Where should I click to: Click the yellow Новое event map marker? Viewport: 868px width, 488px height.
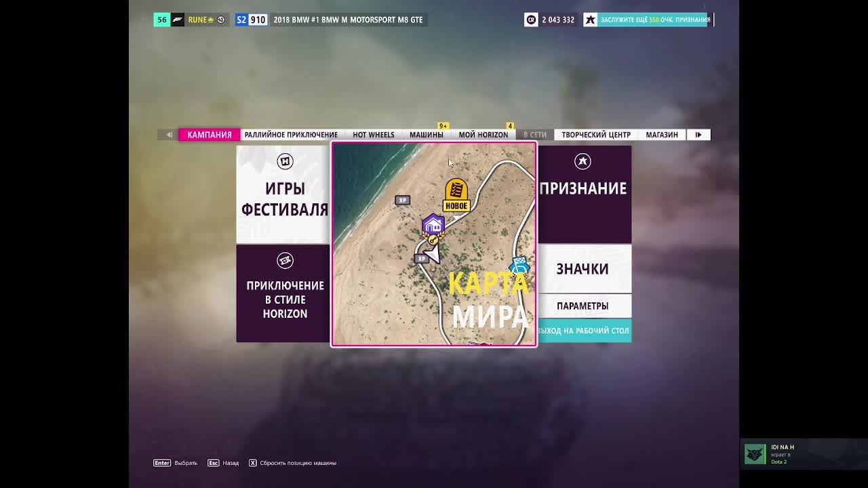tap(456, 195)
